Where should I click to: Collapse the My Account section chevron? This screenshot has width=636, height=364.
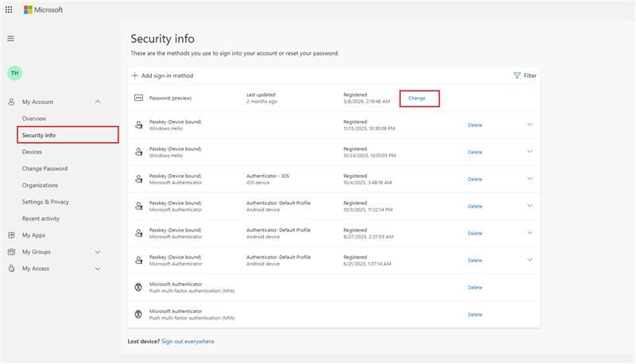tap(98, 102)
